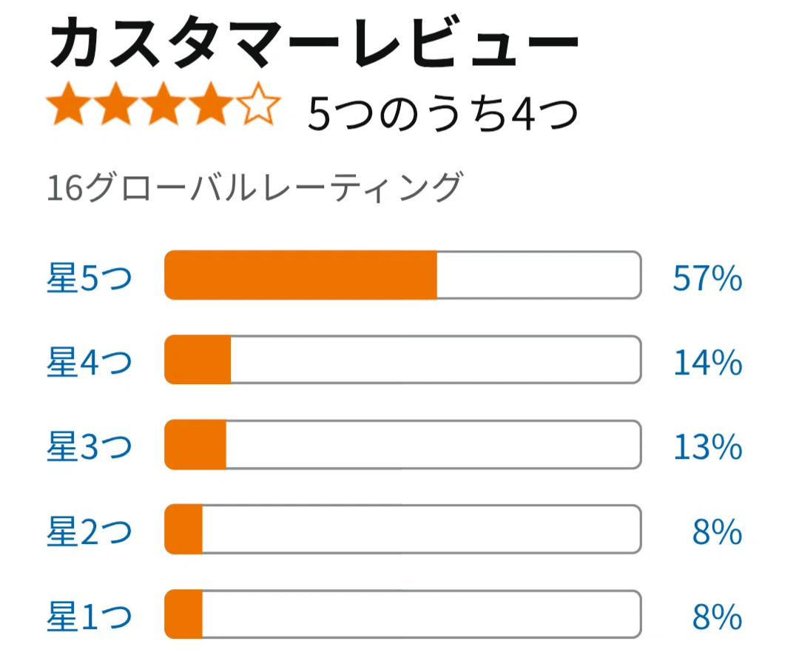
Task: Open the 星1つ reviews link
Action: point(90,617)
